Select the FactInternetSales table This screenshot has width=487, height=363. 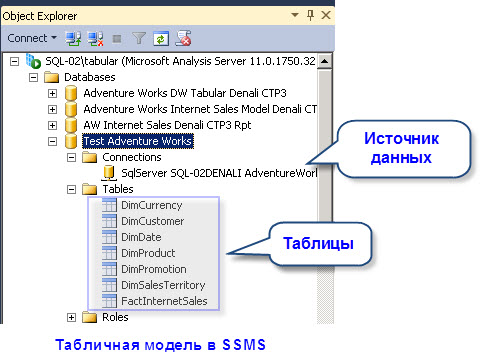164,301
